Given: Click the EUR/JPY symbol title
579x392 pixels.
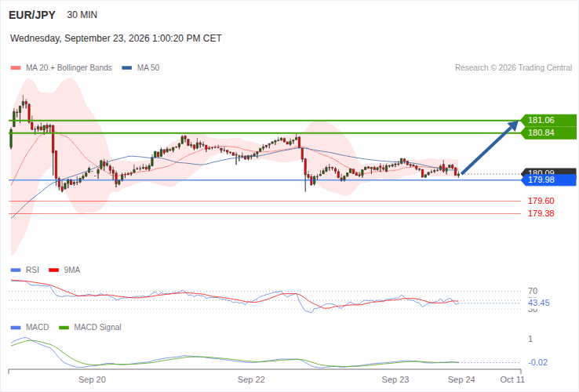Looking at the screenshot, I should pyautogui.click(x=32, y=15).
